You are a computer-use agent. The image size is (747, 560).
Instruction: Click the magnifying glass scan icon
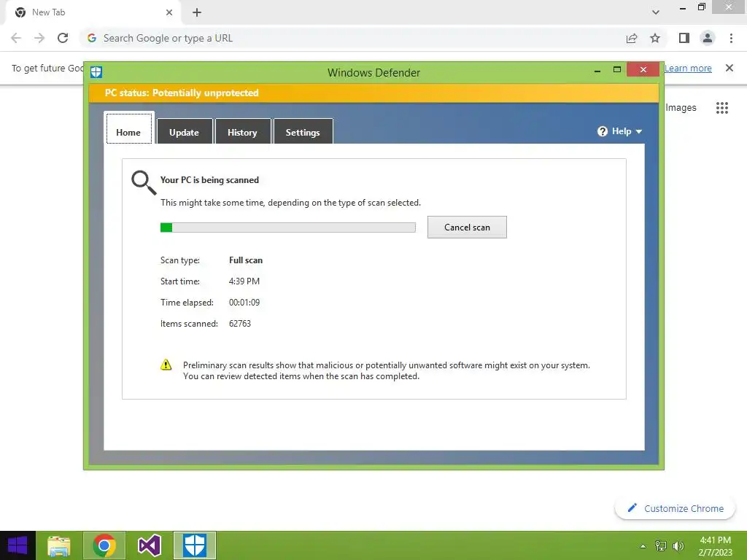[144, 183]
